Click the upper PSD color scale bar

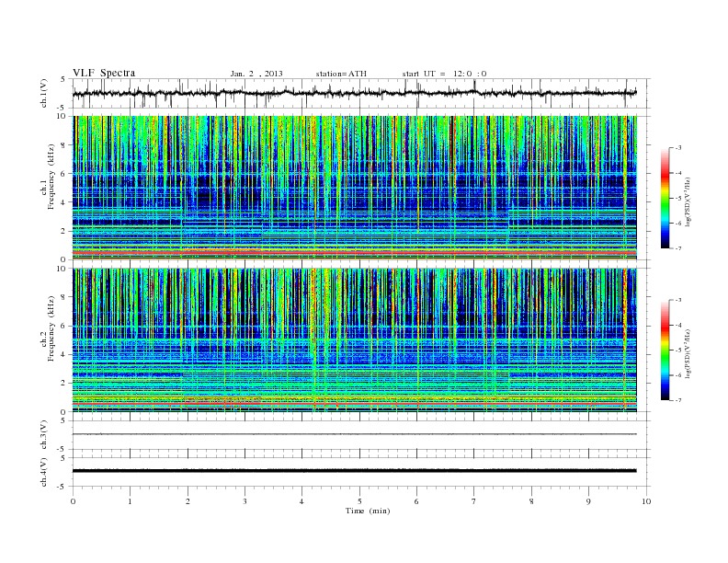pyautogui.click(x=665, y=199)
